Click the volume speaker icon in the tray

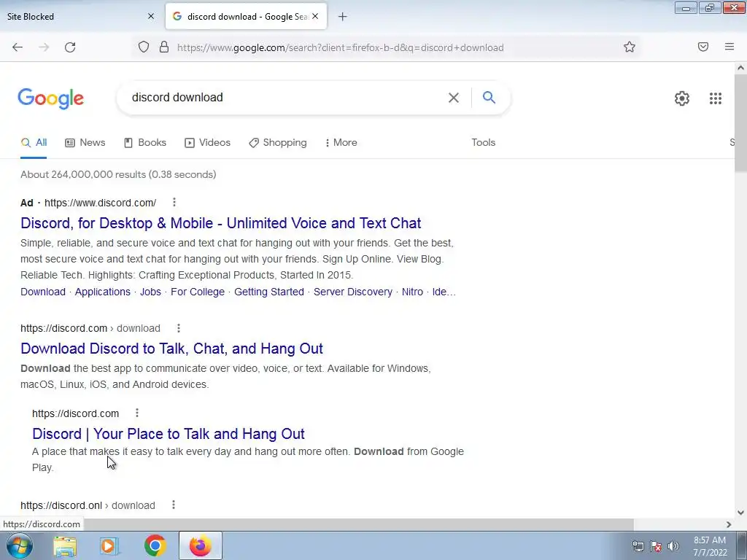(673, 546)
